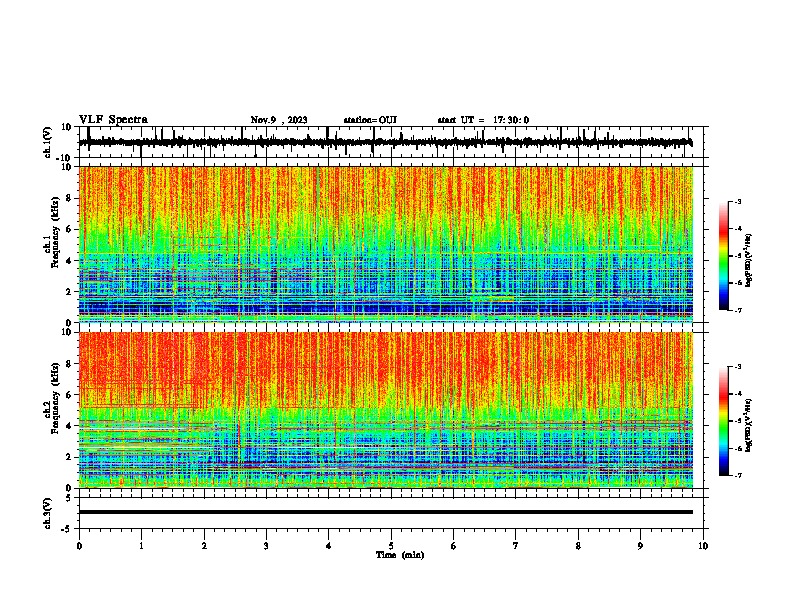
Task: Select the ch.1 "Frequency (kHz)" axis label
Action: tap(55, 232)
